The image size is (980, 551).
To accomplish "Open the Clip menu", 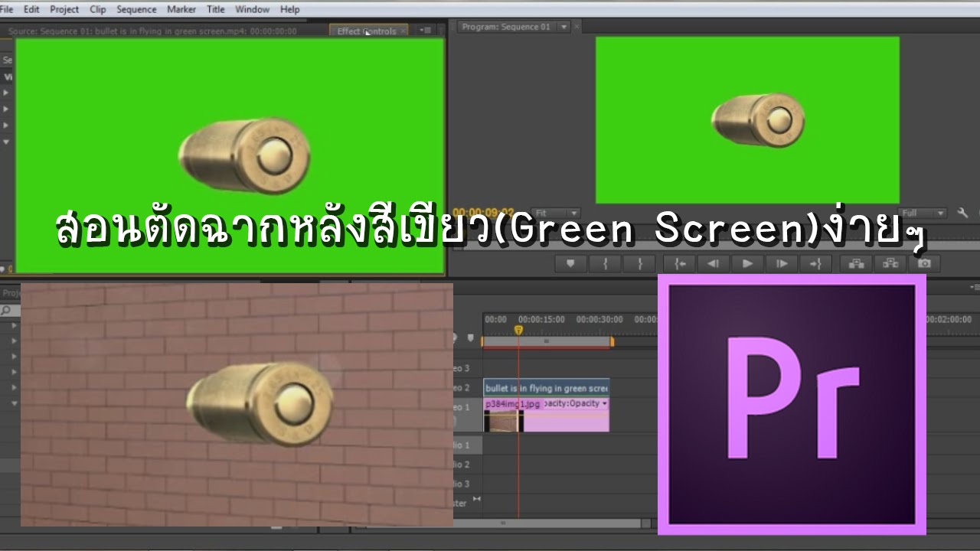I will 98,9.
